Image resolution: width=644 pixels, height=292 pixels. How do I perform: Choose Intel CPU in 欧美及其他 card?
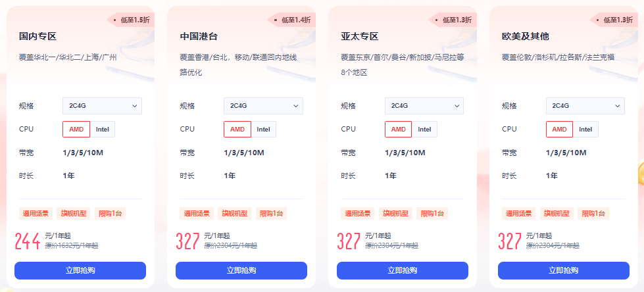click(585, 130)
